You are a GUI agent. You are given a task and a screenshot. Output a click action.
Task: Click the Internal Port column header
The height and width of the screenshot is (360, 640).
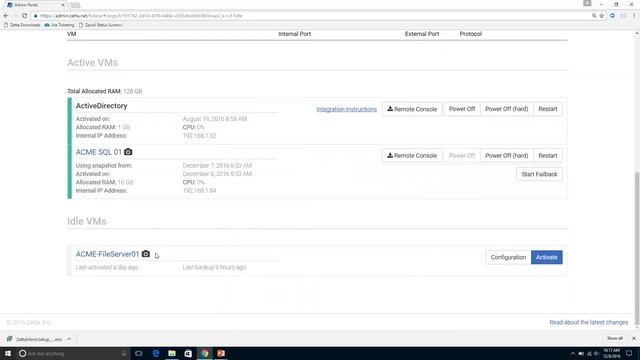point(294,34)
